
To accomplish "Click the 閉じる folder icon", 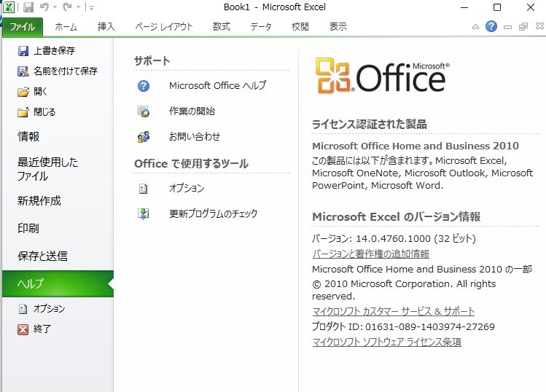I will pyautogui.click(x=23, y=112).
